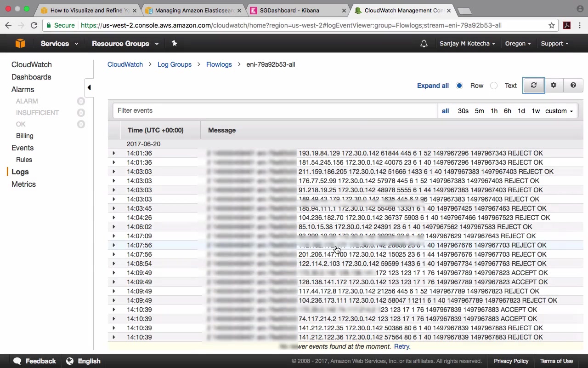588x368 pixels.
Task: Select the 'all' time range filter
Action: click(x=445, y=111)
